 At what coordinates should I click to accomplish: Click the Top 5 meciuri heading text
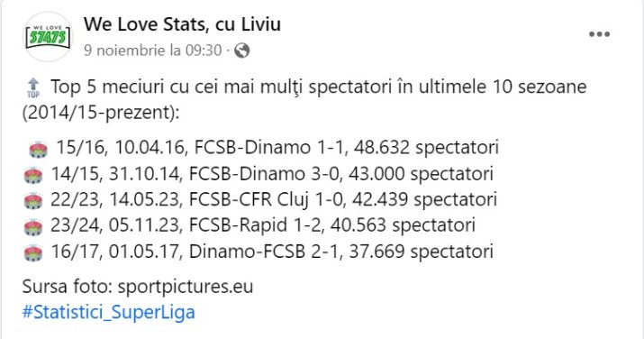[x=318, y=87]
